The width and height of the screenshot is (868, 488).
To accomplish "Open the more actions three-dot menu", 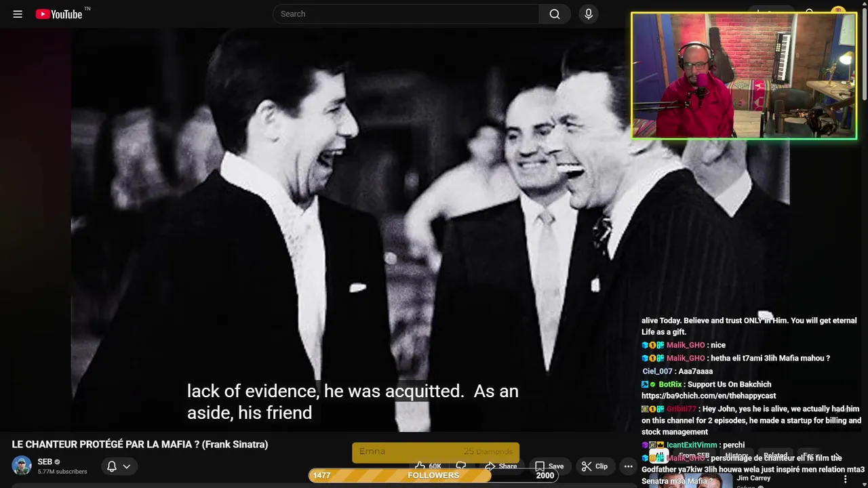I will click(x=628, y=466).
